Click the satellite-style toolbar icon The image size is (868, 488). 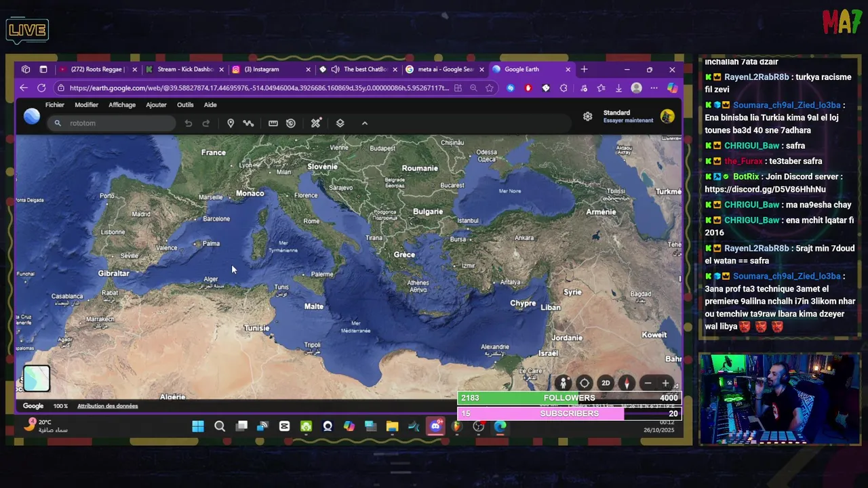pos(316,123)
